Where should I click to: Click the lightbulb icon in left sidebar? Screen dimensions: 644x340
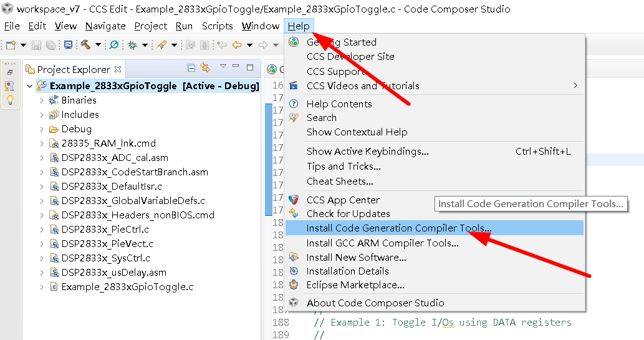pyautogui.click(x=10, y=100)
